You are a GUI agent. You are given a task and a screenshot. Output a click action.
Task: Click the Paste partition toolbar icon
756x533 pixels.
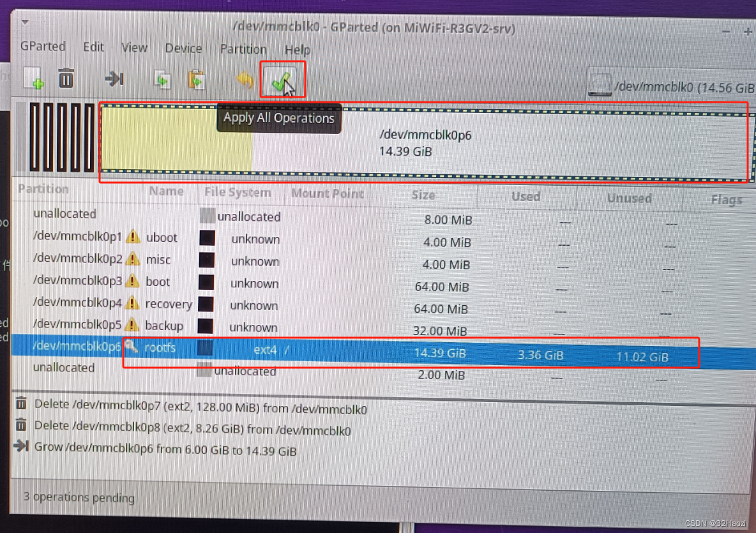197,80
